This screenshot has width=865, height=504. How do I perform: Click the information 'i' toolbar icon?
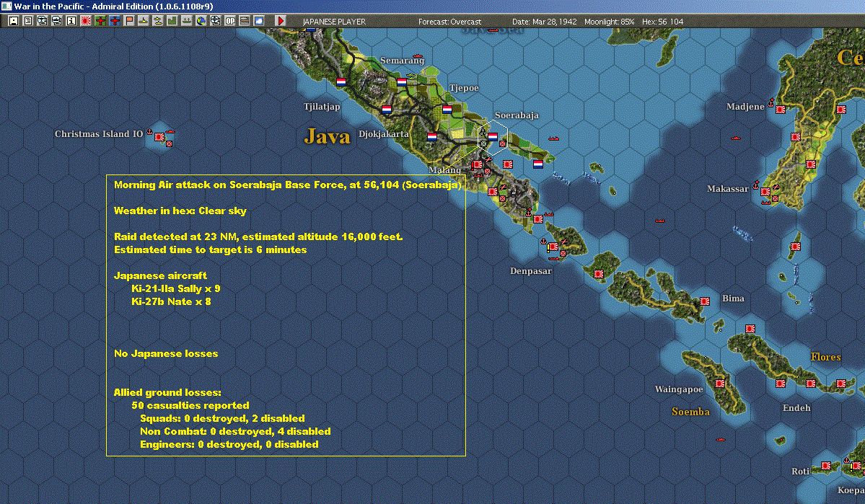click(71, 21)
